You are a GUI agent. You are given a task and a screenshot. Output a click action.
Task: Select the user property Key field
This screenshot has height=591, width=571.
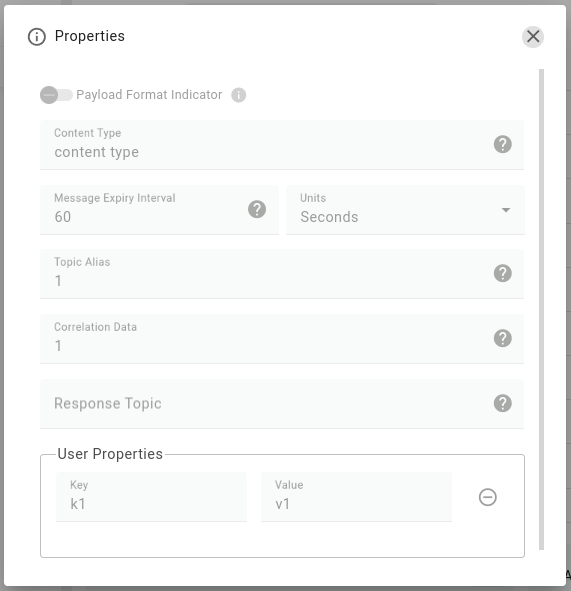[152, 497]
